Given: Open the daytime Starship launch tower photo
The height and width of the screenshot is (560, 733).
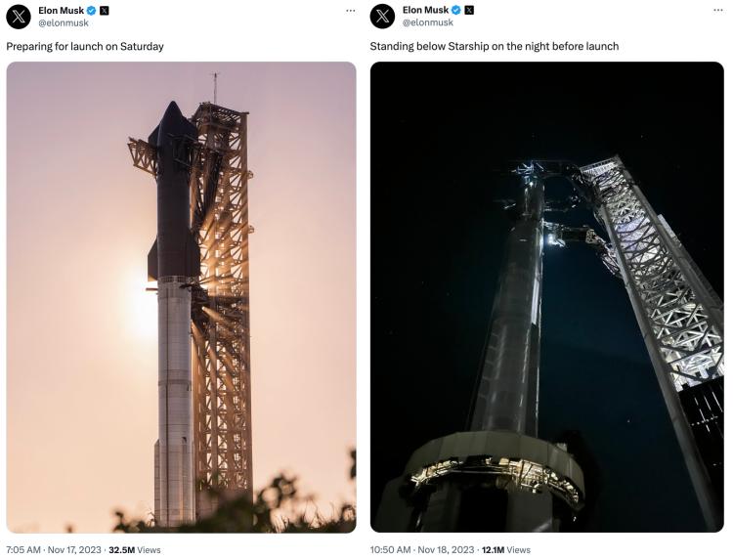Looking at the screenshot, I should pos(181,297).
